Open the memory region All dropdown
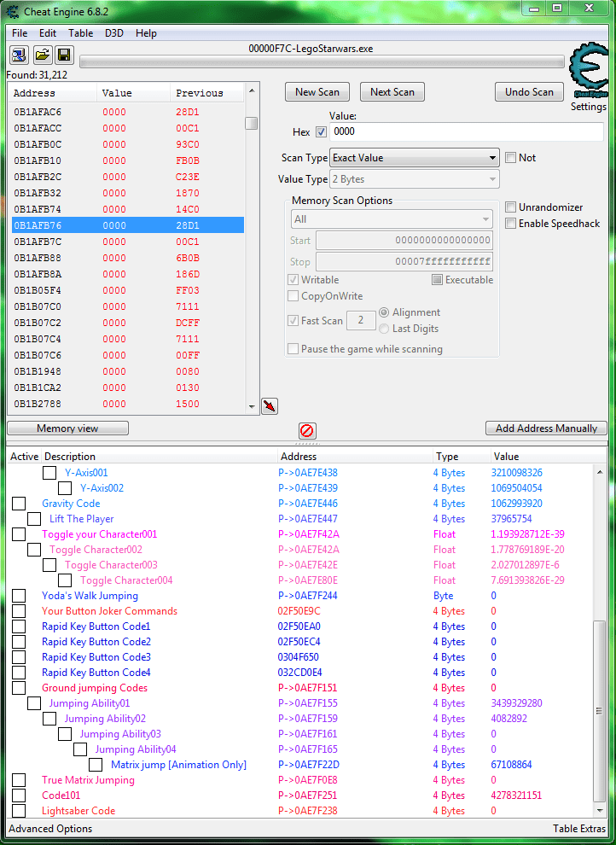This screenshot has width=616, height=845. (392, 219)
